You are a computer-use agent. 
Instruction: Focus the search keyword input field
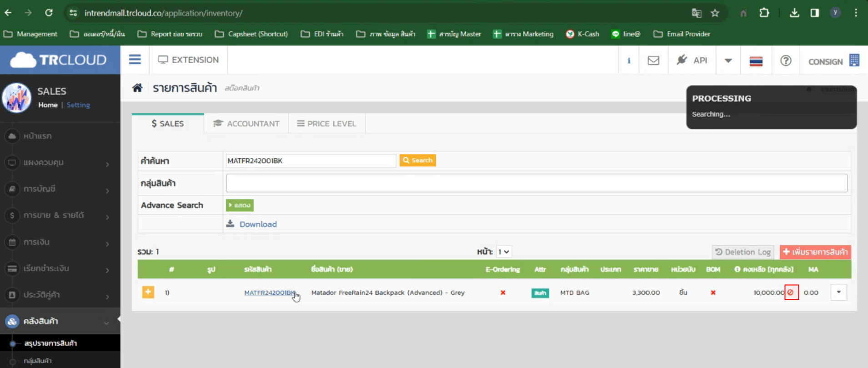tap(311, 161)
